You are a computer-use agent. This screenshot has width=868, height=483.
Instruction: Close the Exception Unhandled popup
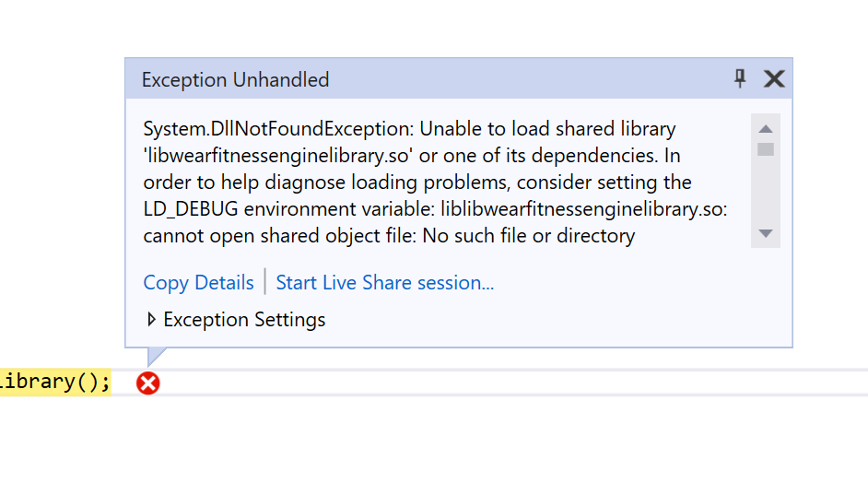point(774,79)
